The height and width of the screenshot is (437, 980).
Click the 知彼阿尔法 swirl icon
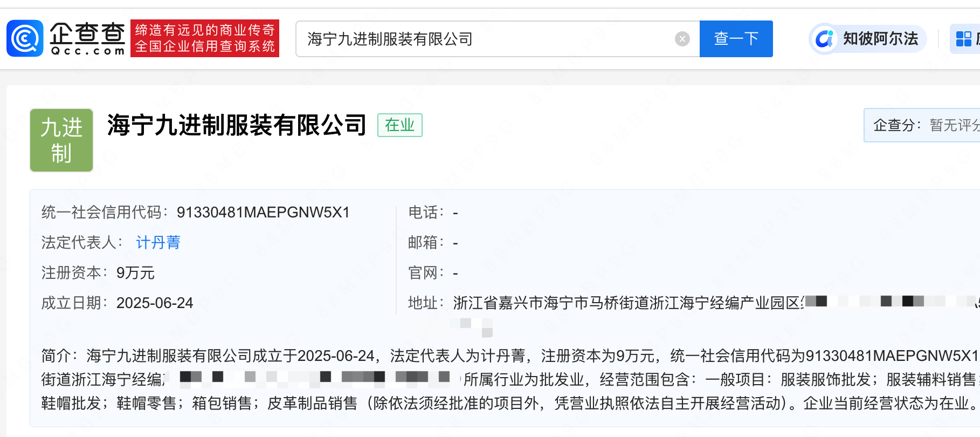[824, 39]
